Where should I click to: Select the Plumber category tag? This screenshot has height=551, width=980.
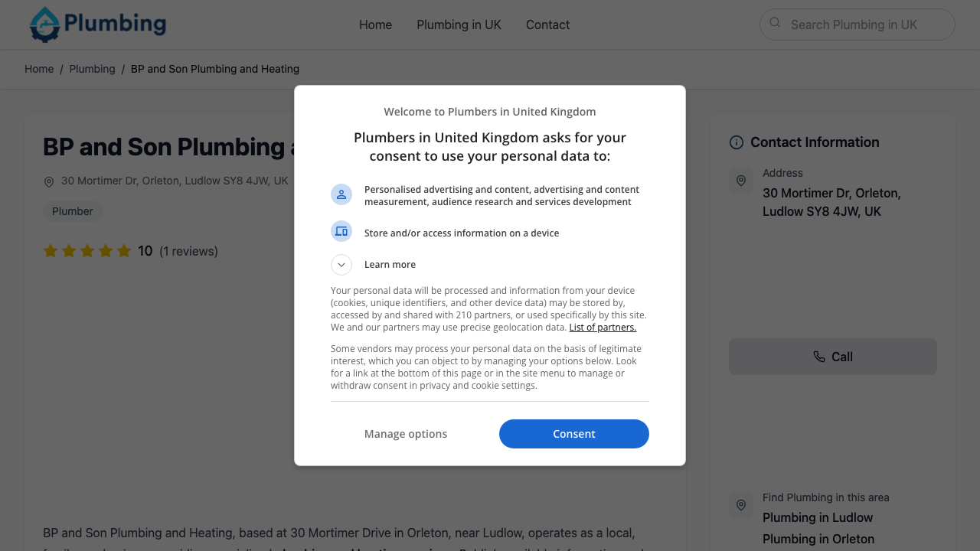tap(73, 211)
